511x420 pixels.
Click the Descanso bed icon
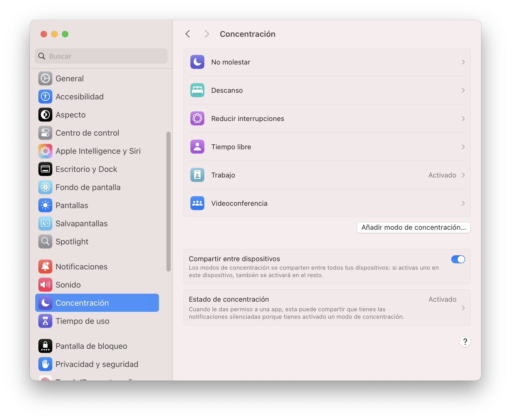(197, 90)
